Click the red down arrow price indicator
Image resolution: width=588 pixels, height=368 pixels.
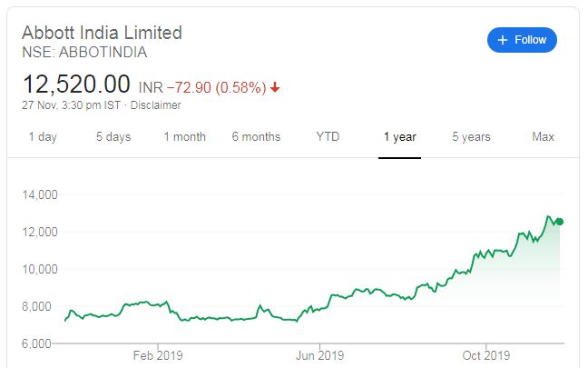[x=276, y=88]
